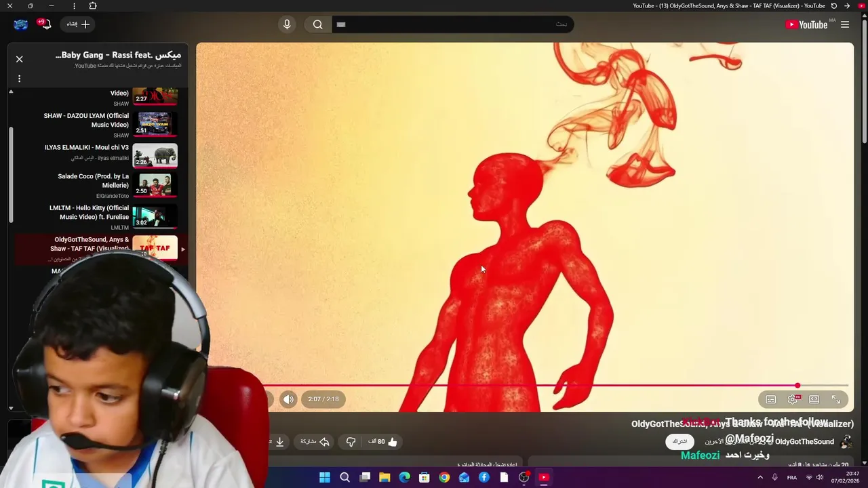The width and height of the screenshot is (868, 488).
Task: Open the Hello Kitty thumbnail marked 3:02
Action: 155,216
